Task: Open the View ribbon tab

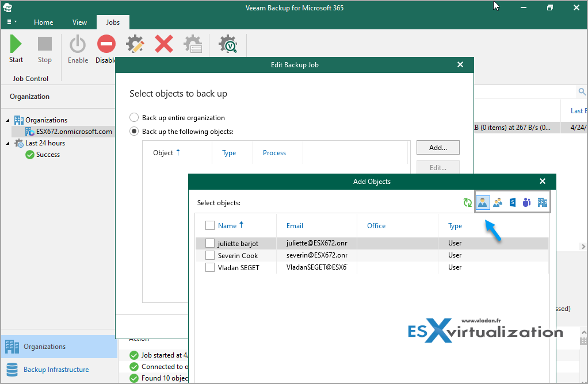Action: pos(79,22)
